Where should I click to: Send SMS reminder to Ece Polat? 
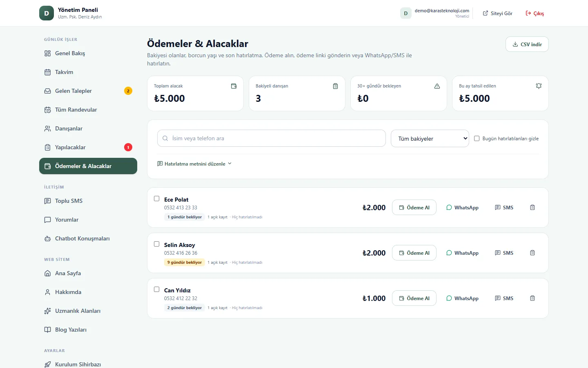504,208
